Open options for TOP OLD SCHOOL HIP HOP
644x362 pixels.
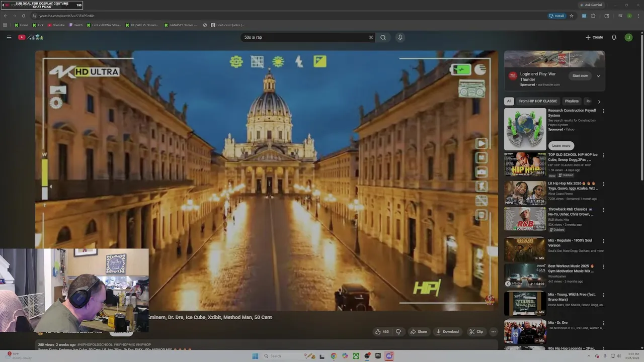pyautogui.click(x=603, y=155)
